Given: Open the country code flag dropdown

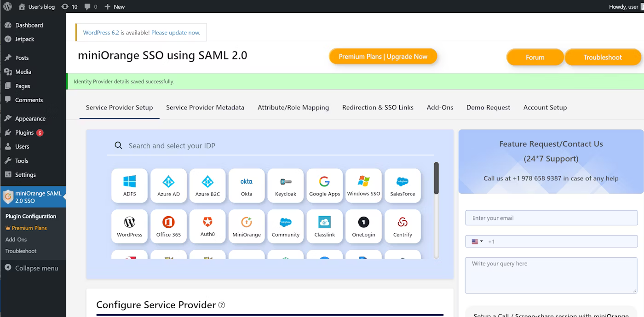Looking at the screenshot, I should 477,242.
